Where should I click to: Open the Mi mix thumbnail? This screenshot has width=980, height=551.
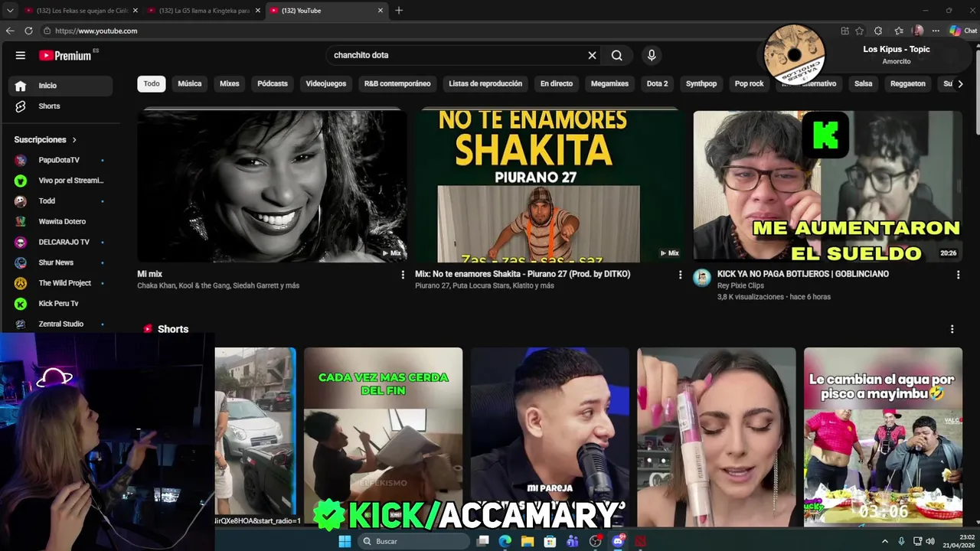coord(272,186)
